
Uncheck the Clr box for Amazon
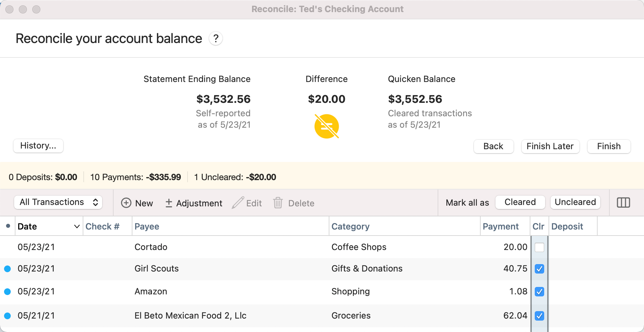coord(539,292)
